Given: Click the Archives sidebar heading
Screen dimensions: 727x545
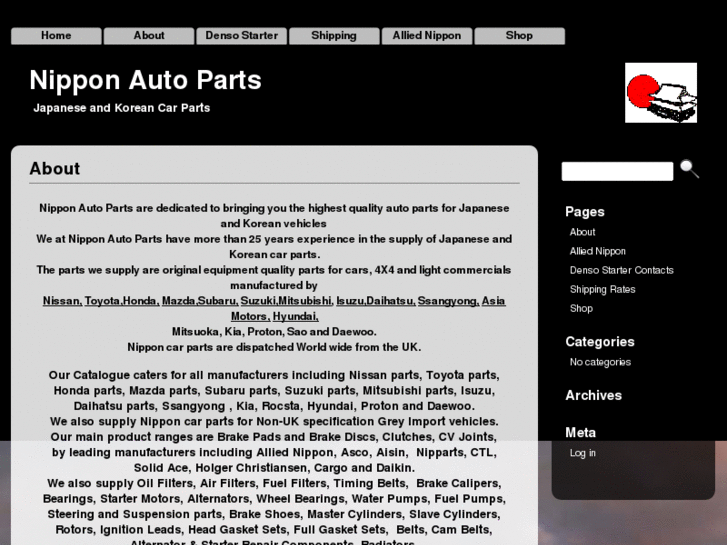Looking at the screenshot, I should pos(593,395).
